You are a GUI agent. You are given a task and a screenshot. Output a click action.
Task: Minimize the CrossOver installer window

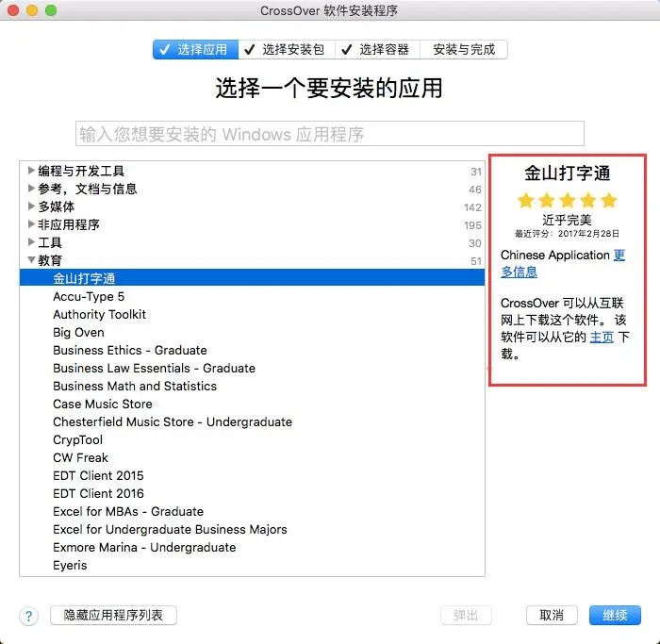tap(32, 10)
